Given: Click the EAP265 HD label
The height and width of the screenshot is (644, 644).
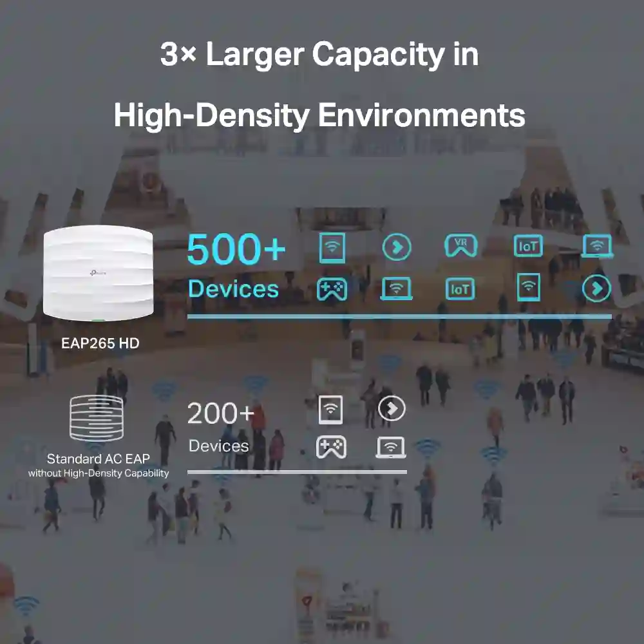Looking at the screenshot, I should coord(100,343).
